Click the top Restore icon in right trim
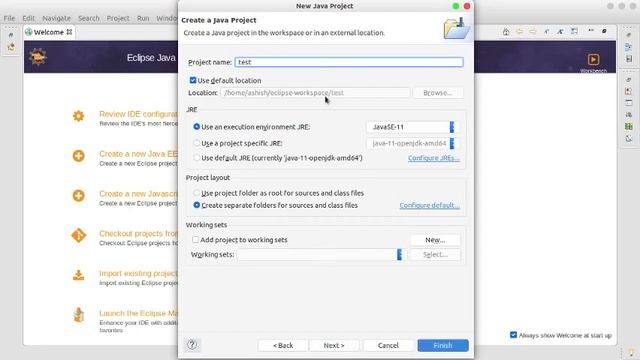This screenshot has width=640, height=360. pyautogui.click(x=629, y=35)
